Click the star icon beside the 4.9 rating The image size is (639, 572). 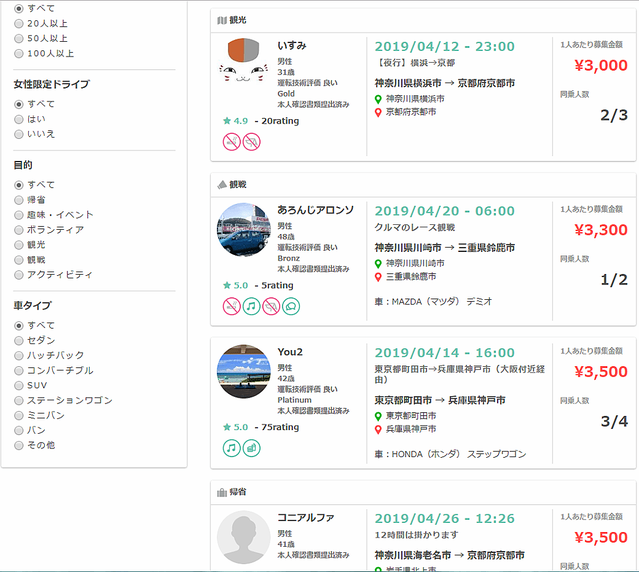pyautogui.click(x=227, y=120)
